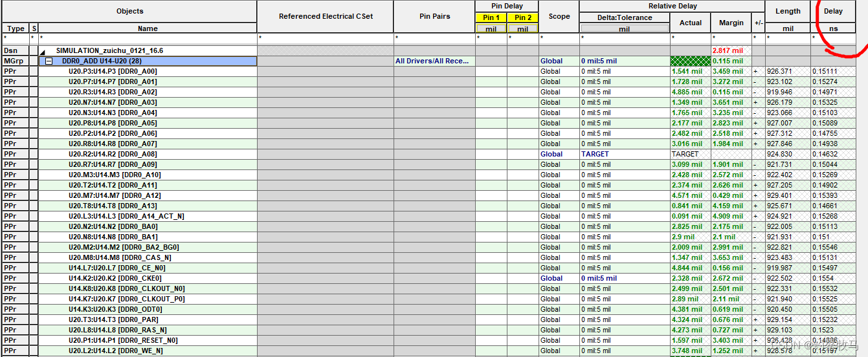
Task: Select pin pair U20.N3:U14.N3 [DDR0_A04]
Action: pos(113,113)
